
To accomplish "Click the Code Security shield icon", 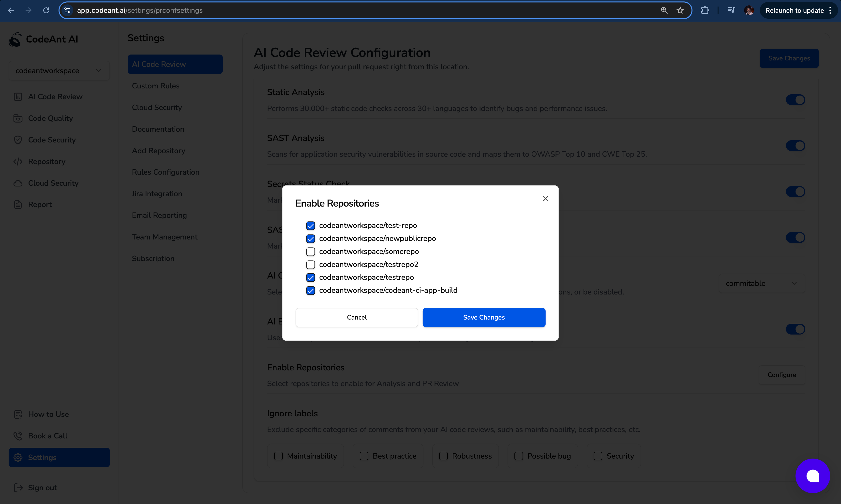I will tap(18, 140).
